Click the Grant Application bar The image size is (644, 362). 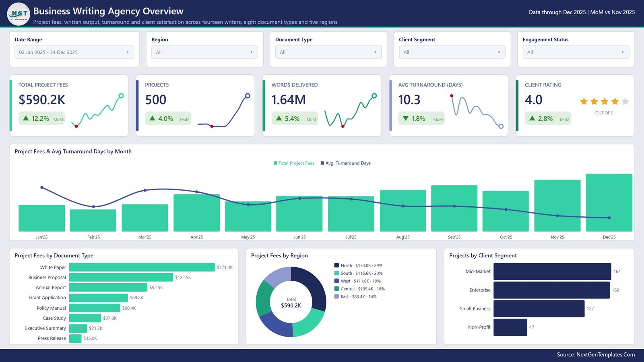tap(98, 298)
